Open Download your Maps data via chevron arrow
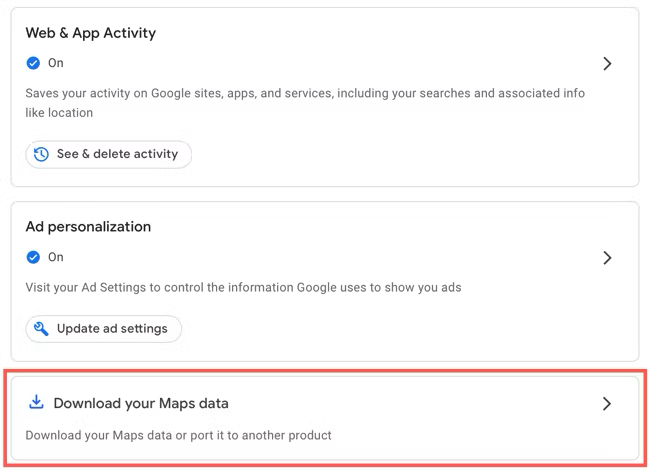This screenshot has width=650, height=470. (x=607, y=404)
